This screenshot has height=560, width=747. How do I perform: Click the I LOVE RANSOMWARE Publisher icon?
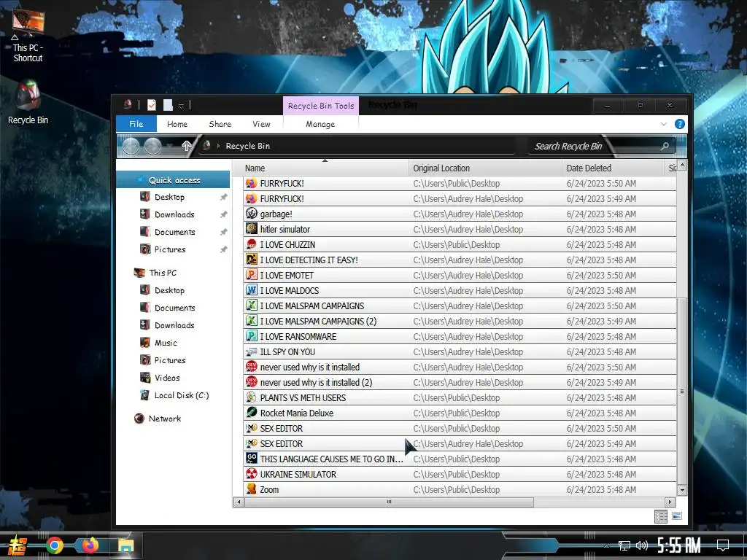[x=252, y=336]
